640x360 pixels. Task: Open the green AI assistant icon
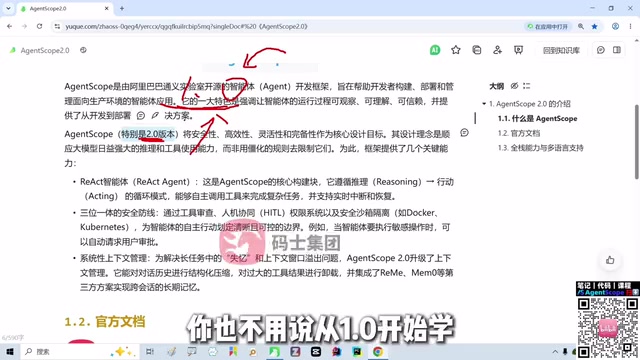435,50
